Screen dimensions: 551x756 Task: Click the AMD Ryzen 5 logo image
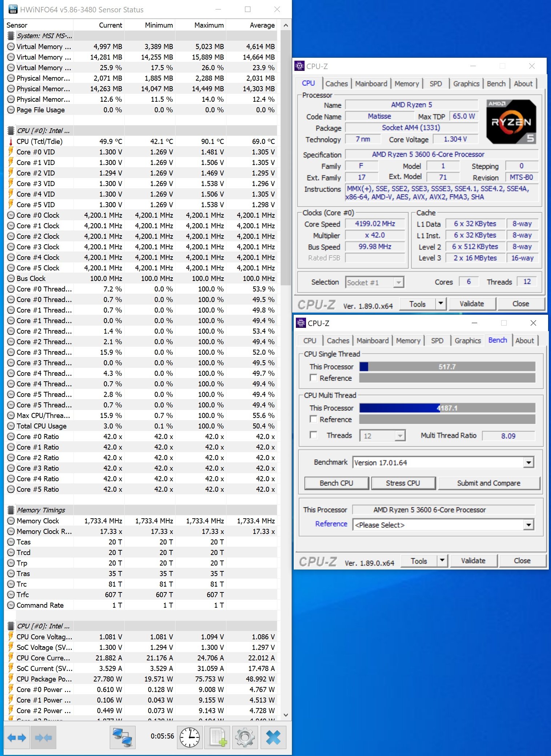coord(511,122)
